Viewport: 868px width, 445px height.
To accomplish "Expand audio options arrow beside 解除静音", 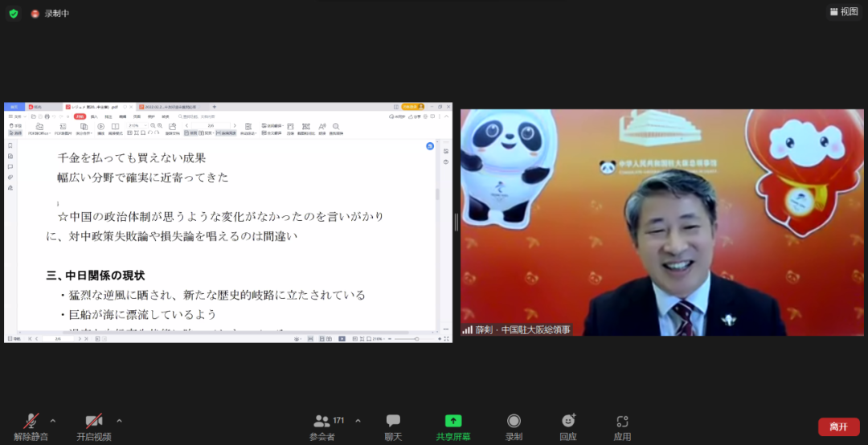I will tap(53, 420).
